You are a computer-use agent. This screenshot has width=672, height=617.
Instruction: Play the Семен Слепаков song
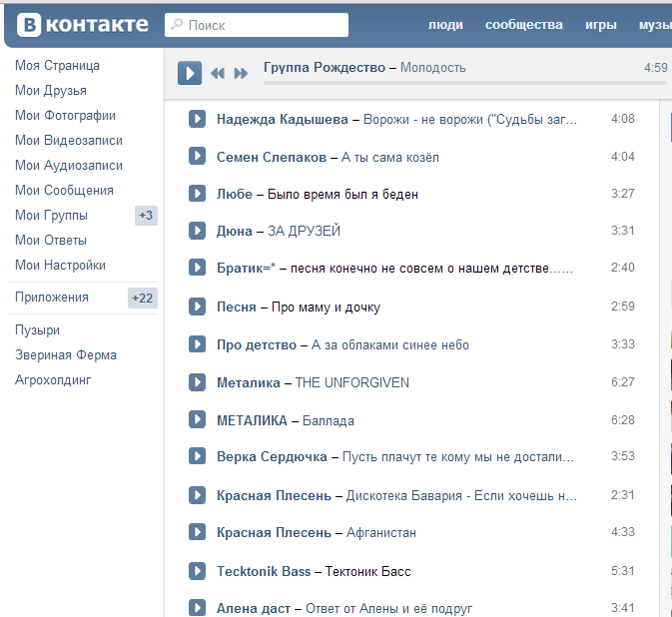198,157
